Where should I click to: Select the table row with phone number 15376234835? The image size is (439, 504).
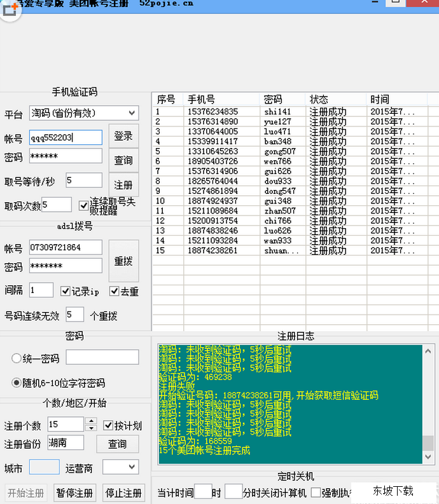213,112
